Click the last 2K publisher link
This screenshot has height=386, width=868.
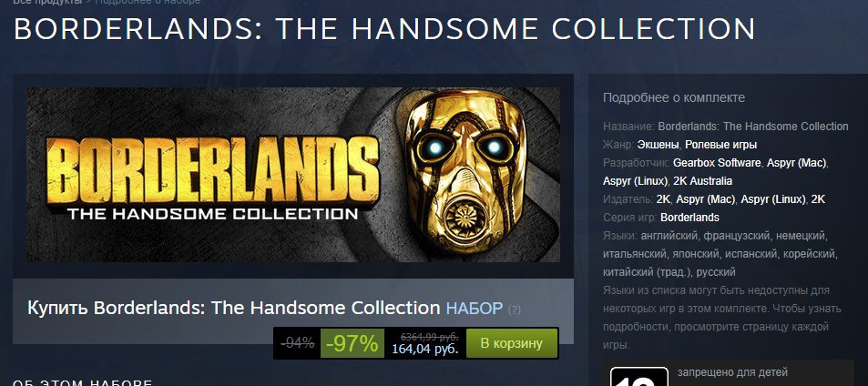pos(818,199)
